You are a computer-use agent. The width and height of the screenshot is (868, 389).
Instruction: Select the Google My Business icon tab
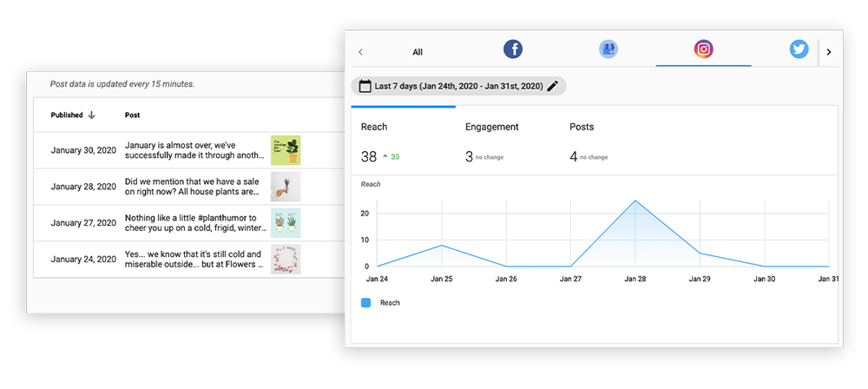point(608,49)
